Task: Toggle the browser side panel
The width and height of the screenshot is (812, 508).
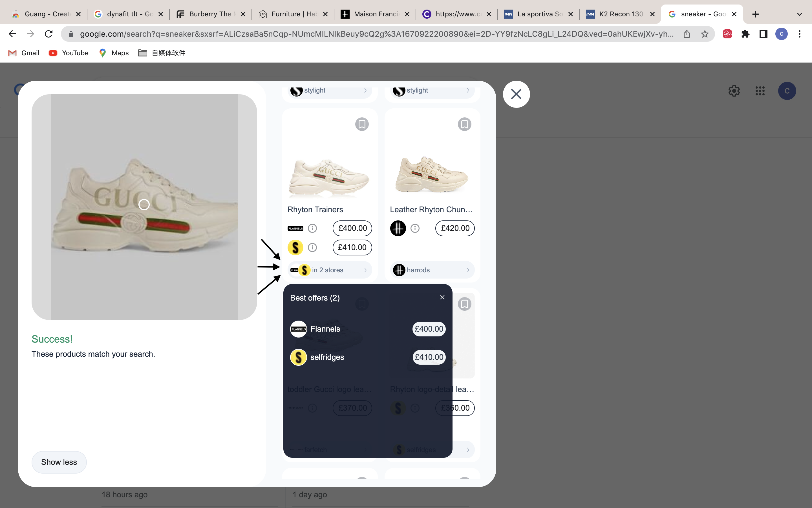Action: point(763,34)
